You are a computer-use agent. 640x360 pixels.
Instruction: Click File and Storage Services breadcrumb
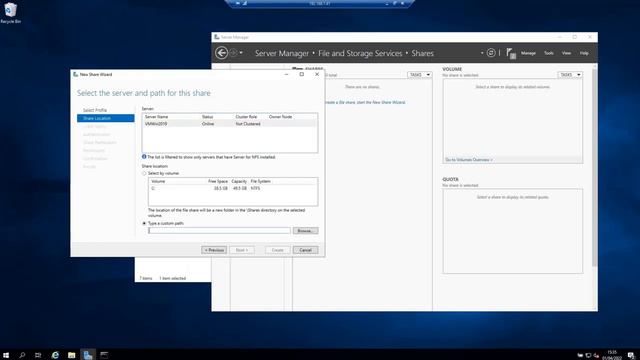click(360, 53)
